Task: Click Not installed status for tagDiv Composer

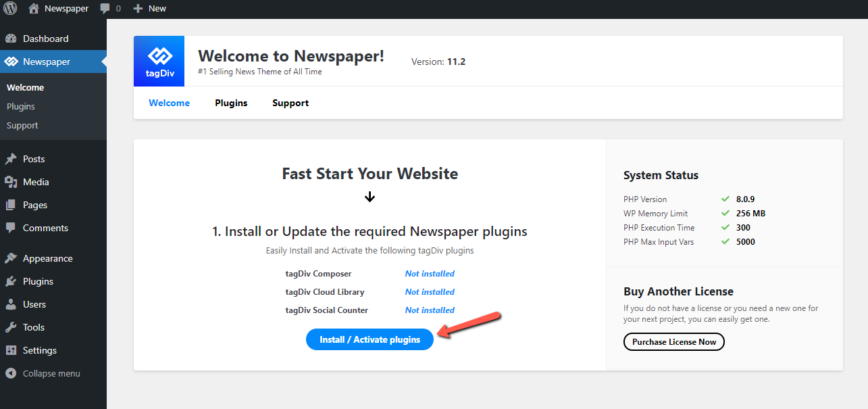Action: point(430,274)
